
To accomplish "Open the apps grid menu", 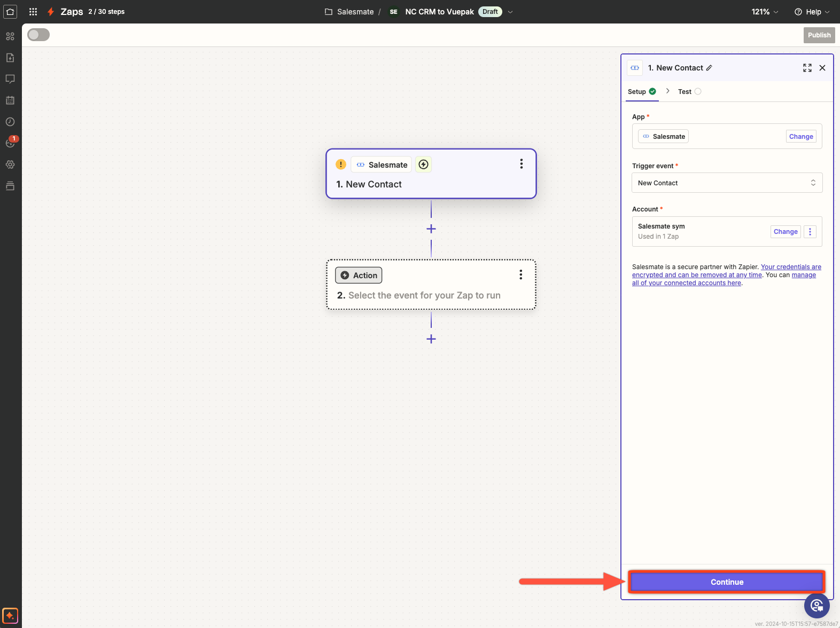I will 33,12.
